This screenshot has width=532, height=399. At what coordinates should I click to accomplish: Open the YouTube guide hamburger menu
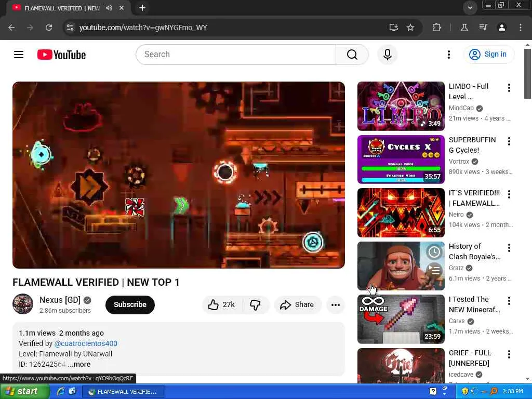(19, 54)
